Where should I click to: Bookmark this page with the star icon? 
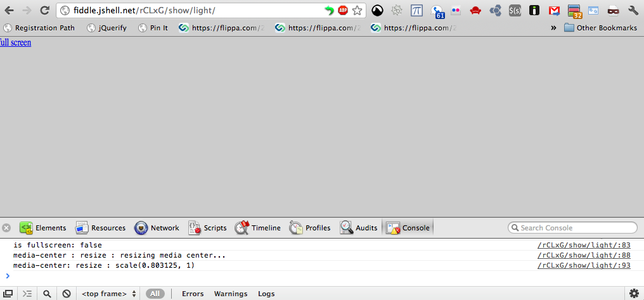click(x=357, y=11)
